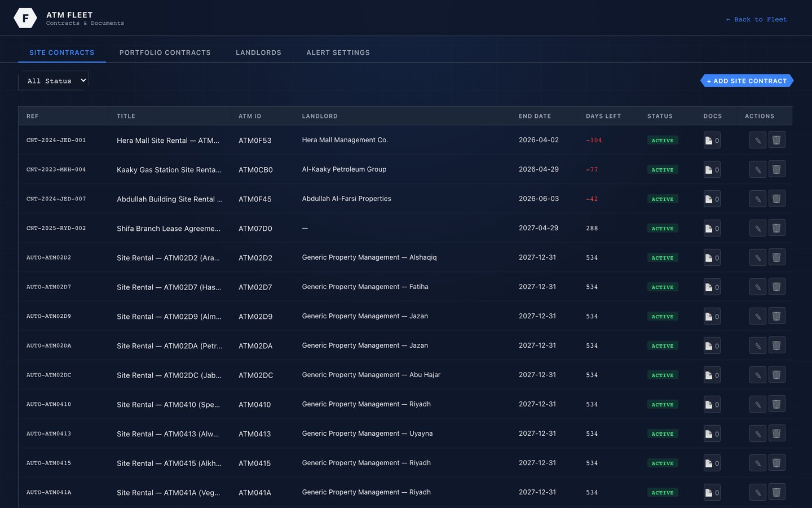Click the Days Left column header
Image resolution: width=812 pixels, height=508 pixels.
pos(603,116)
